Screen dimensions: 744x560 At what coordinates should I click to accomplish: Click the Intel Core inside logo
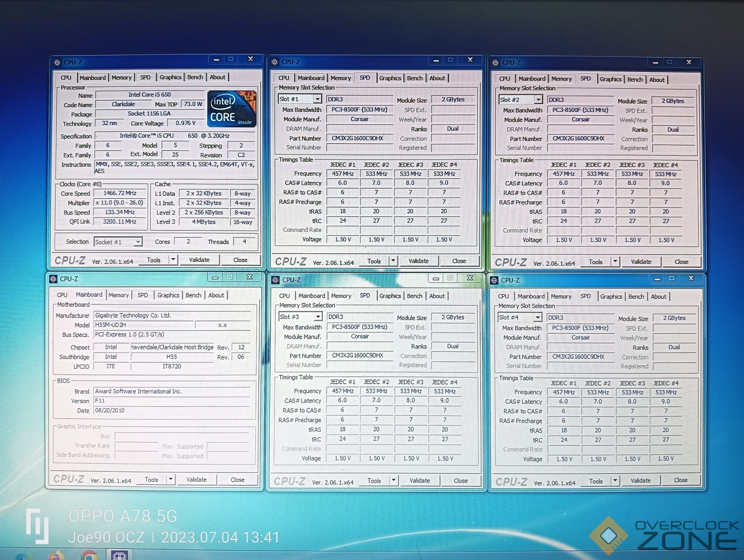click(232, 109)
